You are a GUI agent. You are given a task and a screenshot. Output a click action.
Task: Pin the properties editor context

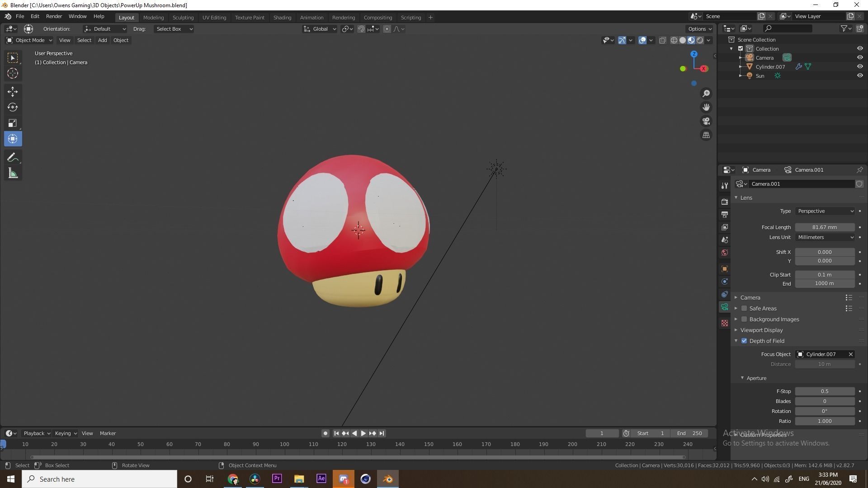pos(859,170)
